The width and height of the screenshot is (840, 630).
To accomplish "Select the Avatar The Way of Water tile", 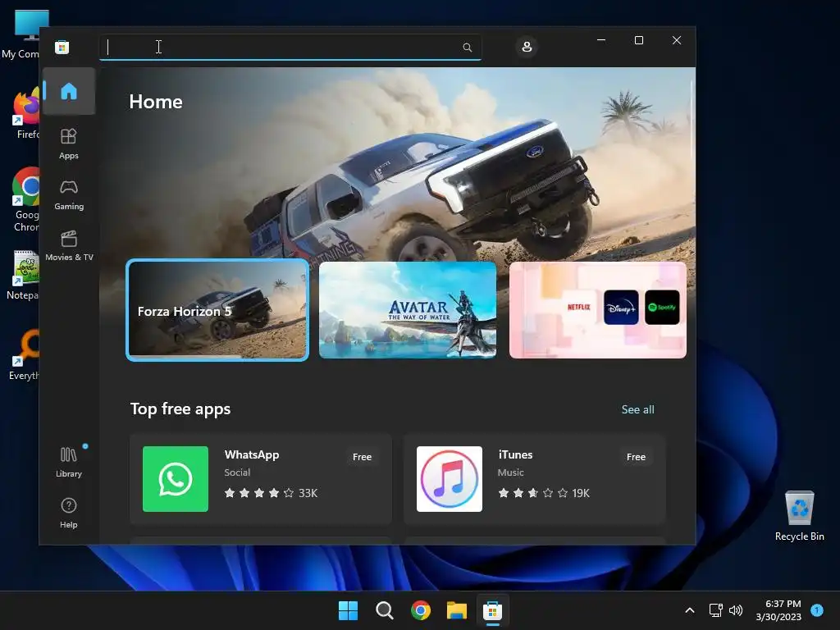I will click(408, 310).
